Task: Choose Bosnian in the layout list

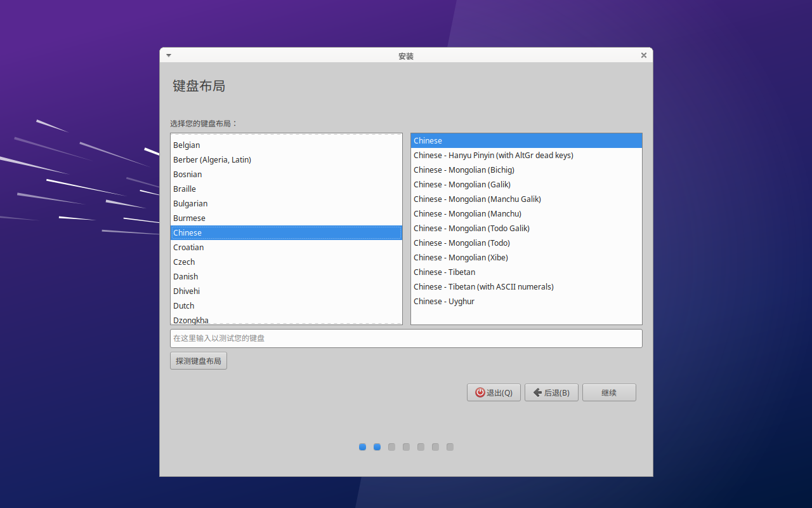Action: point(286,174)
